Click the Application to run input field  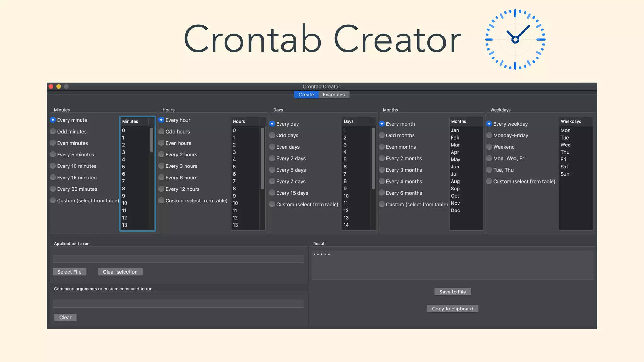click(x=178, y=258)
